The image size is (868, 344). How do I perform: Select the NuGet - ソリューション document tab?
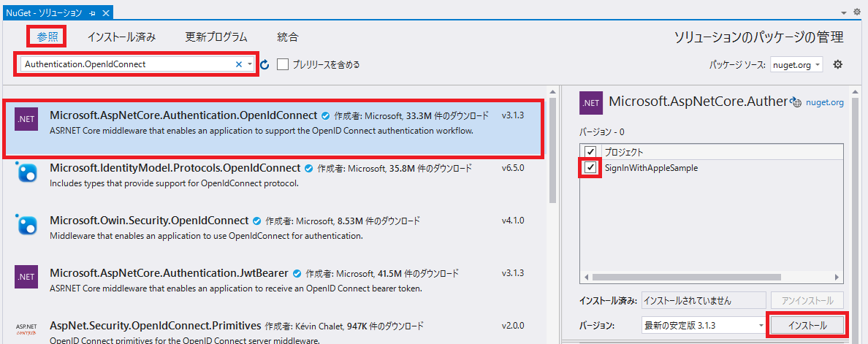[x=45, y=12]
